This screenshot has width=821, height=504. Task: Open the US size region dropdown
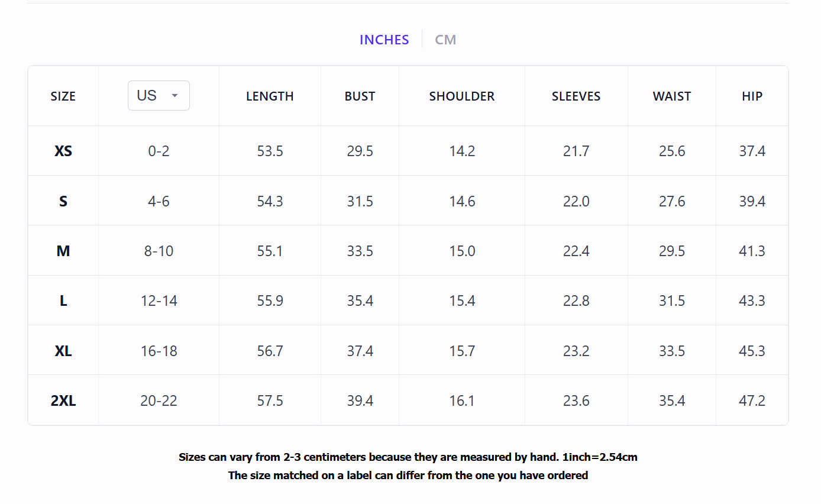[159, 96]
